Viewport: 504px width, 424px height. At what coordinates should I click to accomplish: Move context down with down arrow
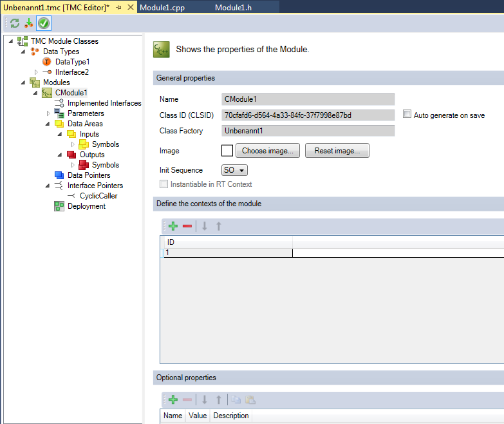click(205, 226)
